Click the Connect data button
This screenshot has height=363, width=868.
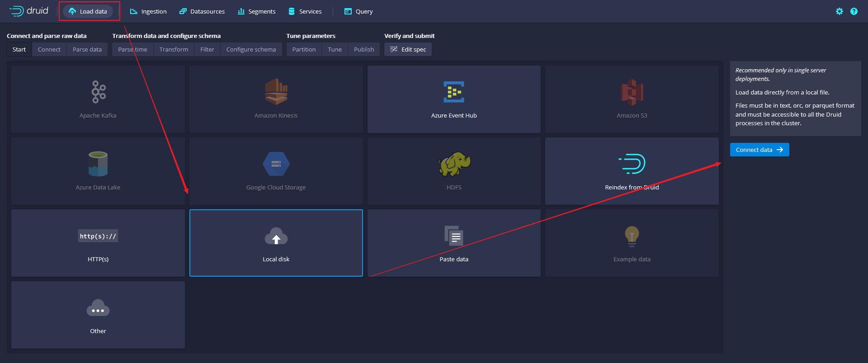pyautogui.click(x=759, y=150)
